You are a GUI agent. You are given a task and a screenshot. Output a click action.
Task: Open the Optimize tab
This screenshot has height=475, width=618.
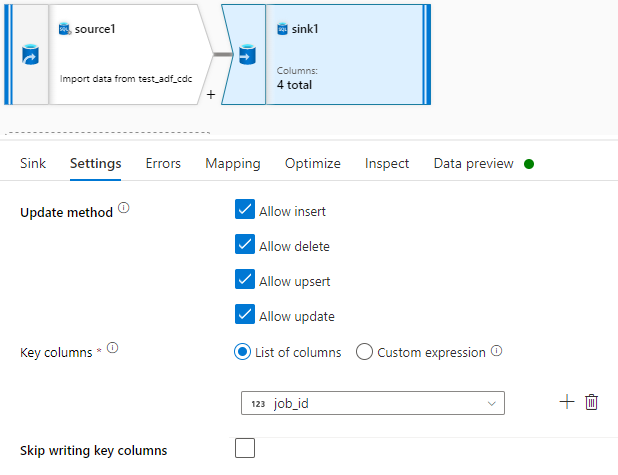(x=313, y=163)
